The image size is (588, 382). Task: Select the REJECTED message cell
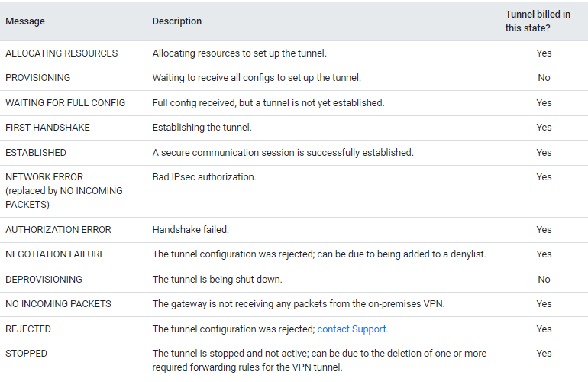pyautogui.click(x=28, y=329)
